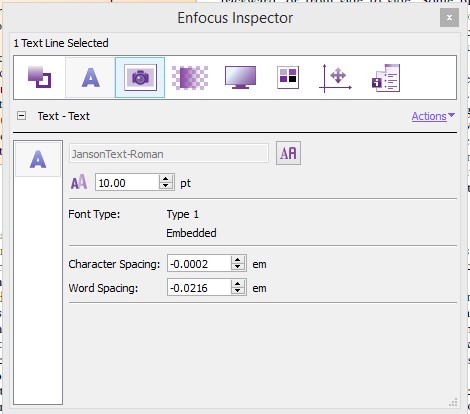Select the Text subcategory A icon in sidebar

[38, 159]
